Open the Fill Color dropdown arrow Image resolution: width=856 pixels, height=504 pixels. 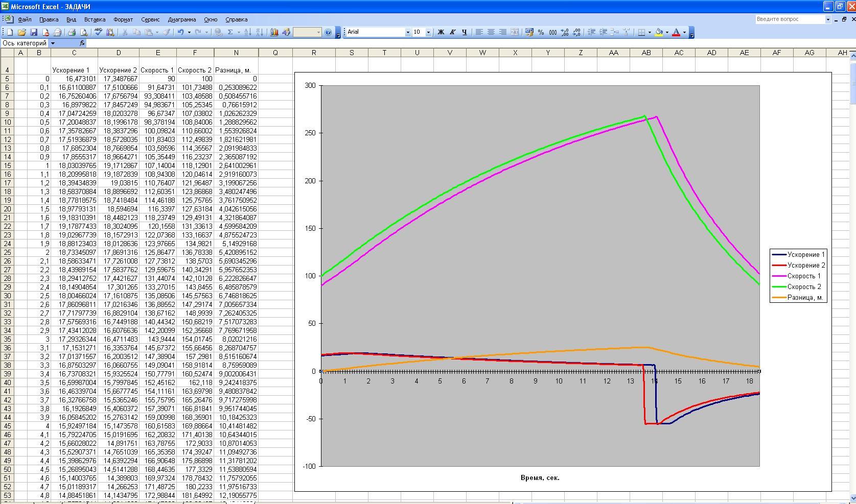coord(667,32)
